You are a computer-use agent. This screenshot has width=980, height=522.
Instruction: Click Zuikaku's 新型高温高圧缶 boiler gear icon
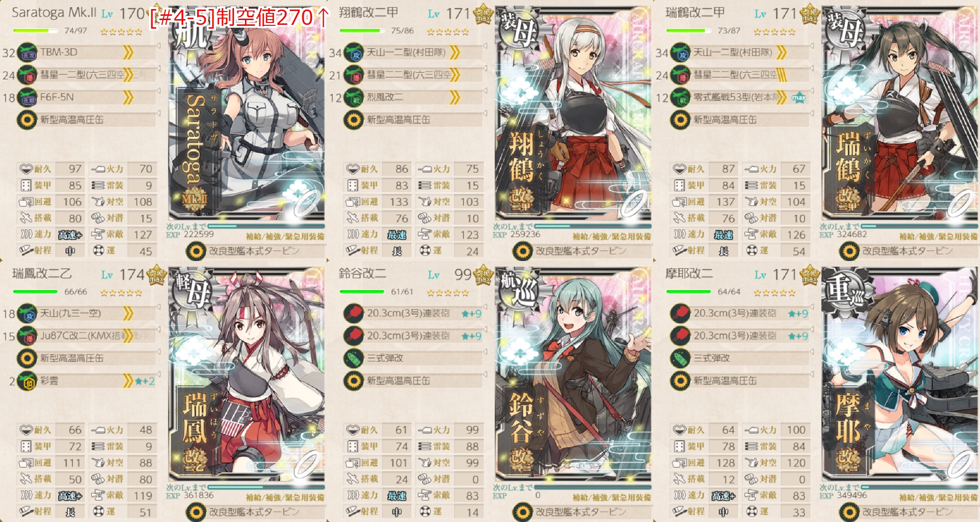point(681,120)
